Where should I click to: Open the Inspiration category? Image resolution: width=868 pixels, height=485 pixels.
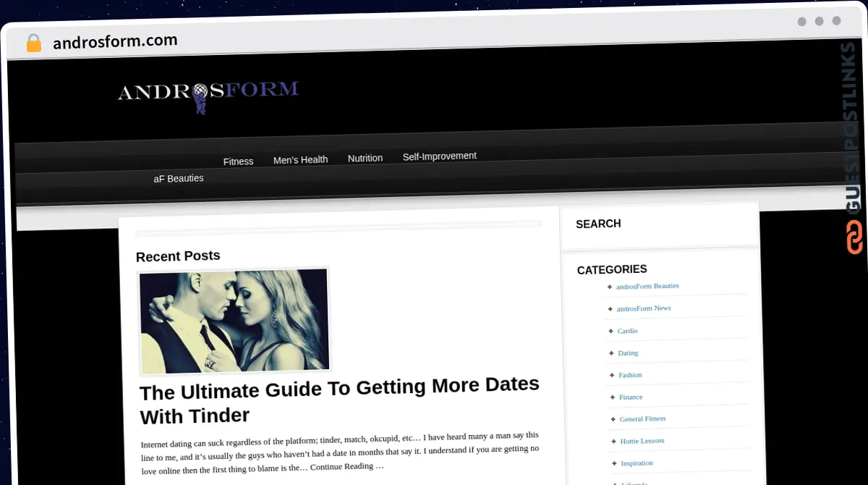point(637,463)
